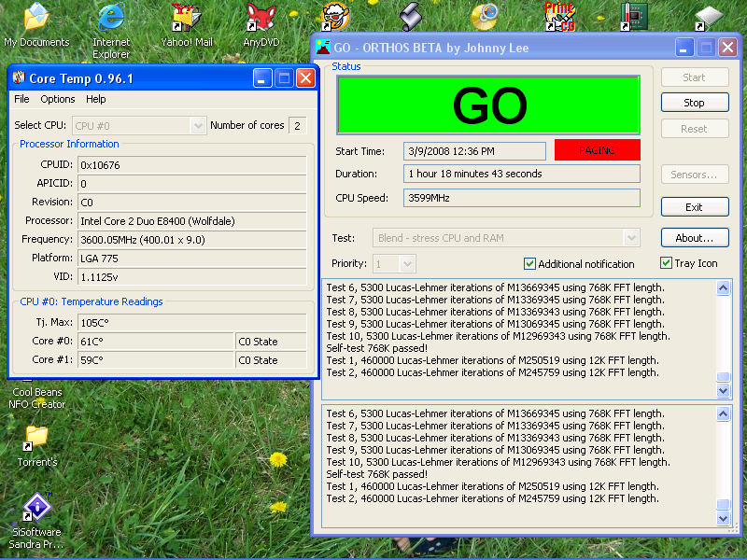Launch the Print CD desktop shortcut
Image resolution: width=747 pixels, height=560 pixels.
pyautogui.click(x=559, y=16)
